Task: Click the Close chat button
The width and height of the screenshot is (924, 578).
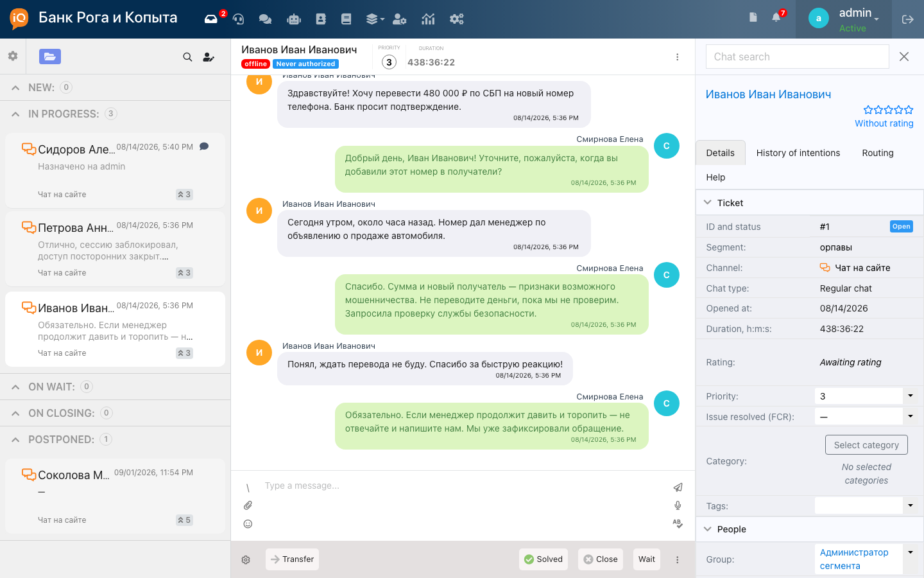Action: pos(601,559)
